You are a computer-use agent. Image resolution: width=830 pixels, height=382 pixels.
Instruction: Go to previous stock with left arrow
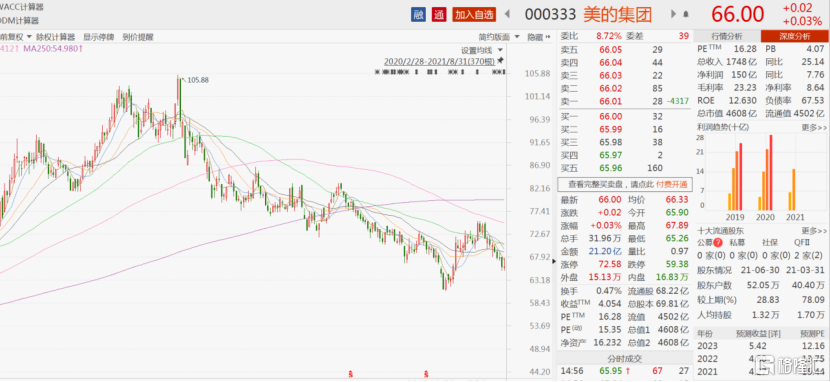(507, 14)
